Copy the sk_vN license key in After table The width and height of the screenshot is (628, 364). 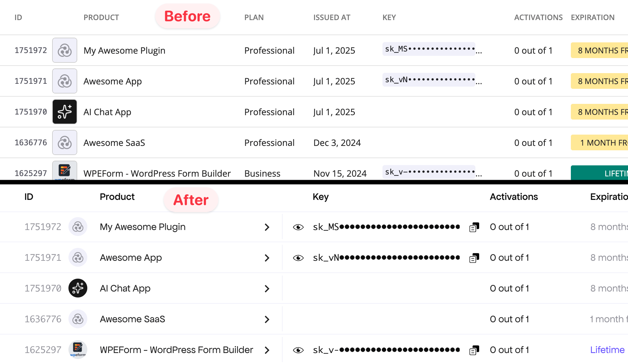tap(474, 258)
